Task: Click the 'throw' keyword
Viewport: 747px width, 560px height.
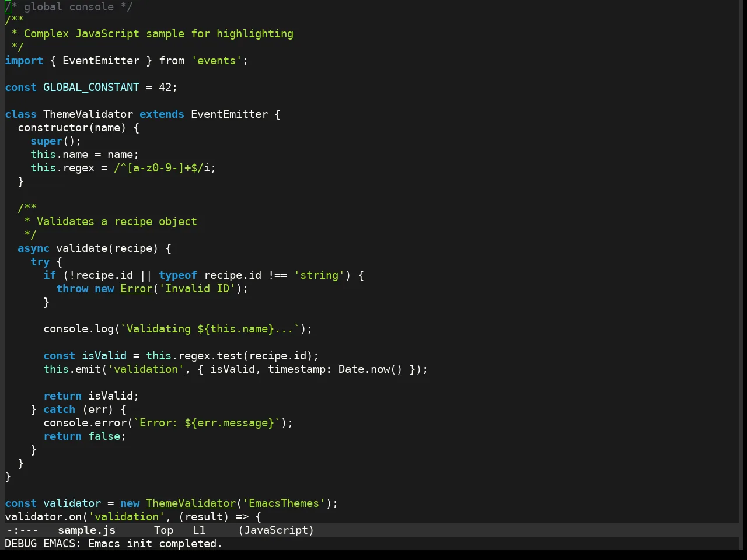Action: click(72, 289)
